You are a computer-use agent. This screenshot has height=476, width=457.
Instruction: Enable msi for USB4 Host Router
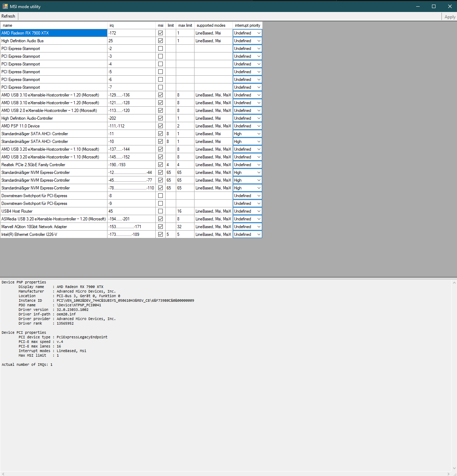pos(160,211)
